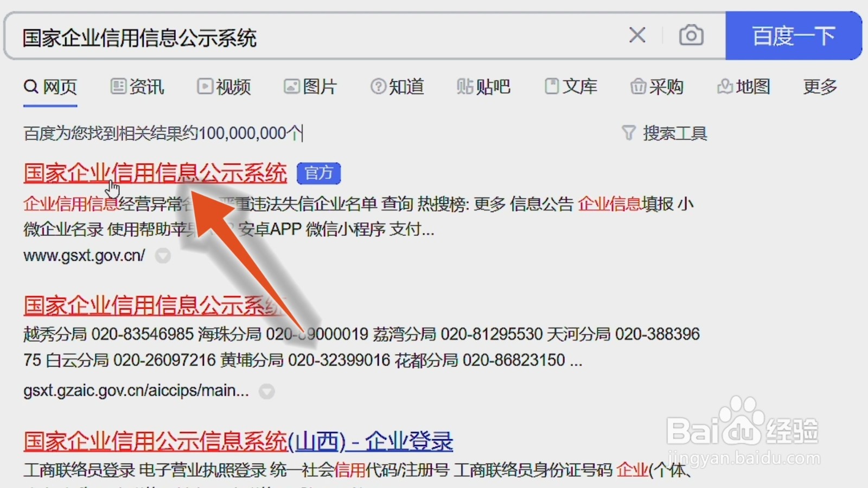Click the 百度一下 search button
Image resolution: width=868 pixels, height=488 pixels.
pyautogui.click(x=793, y=36)
